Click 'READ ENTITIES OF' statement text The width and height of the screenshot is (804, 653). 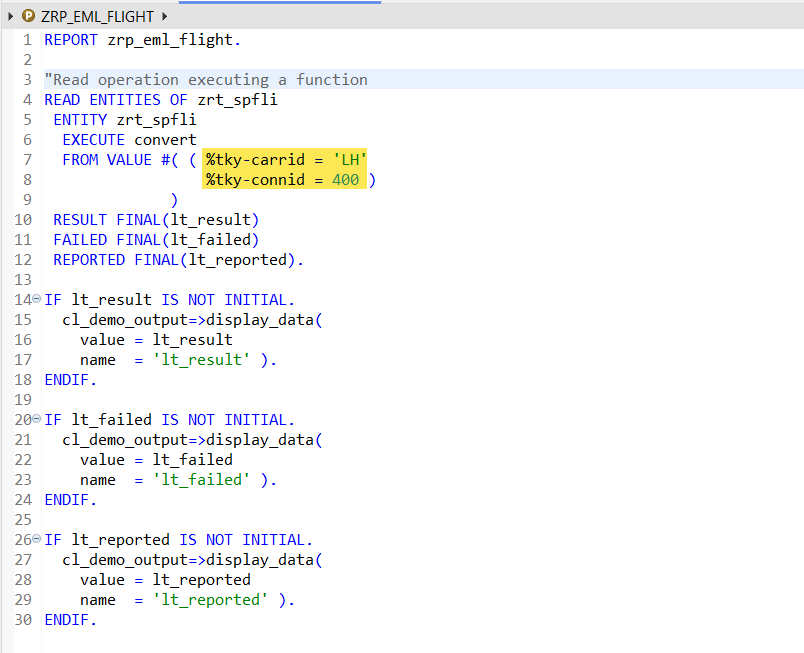click(116, 99)
